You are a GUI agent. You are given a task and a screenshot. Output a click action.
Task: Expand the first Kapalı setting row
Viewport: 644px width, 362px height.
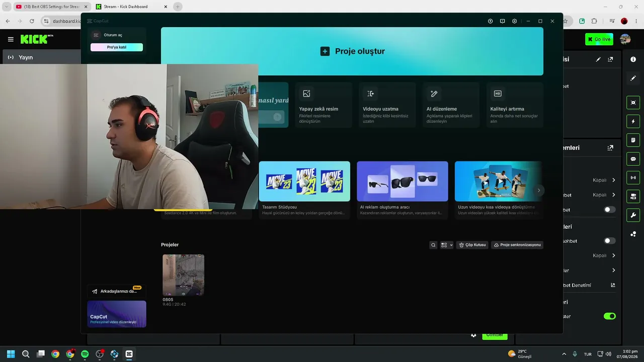tap(614, 180)
